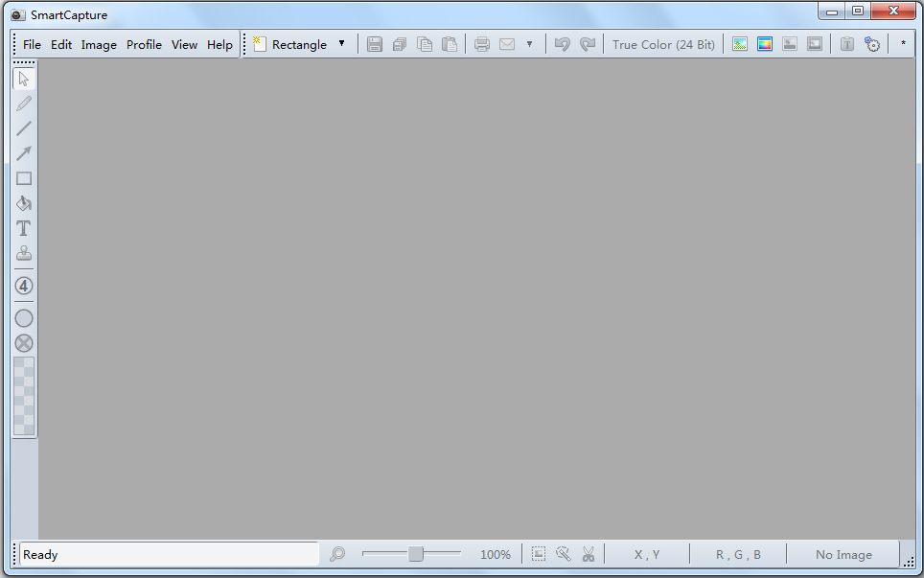This screenshot has height=578, width=924.
Task: Click the zoom slider handle
Action: point(416,554)
